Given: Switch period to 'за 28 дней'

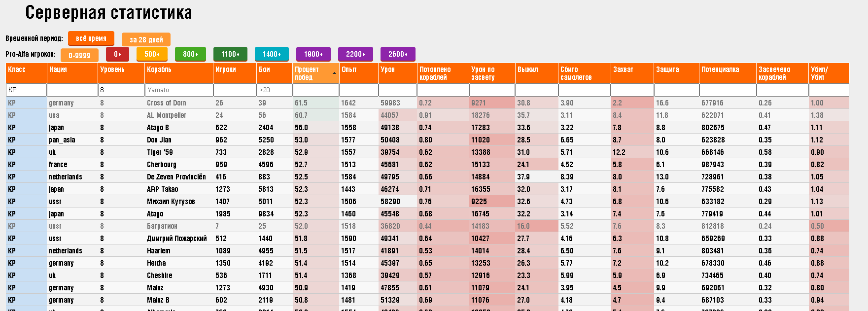Looking at the screenshot, I should [146, 40].
